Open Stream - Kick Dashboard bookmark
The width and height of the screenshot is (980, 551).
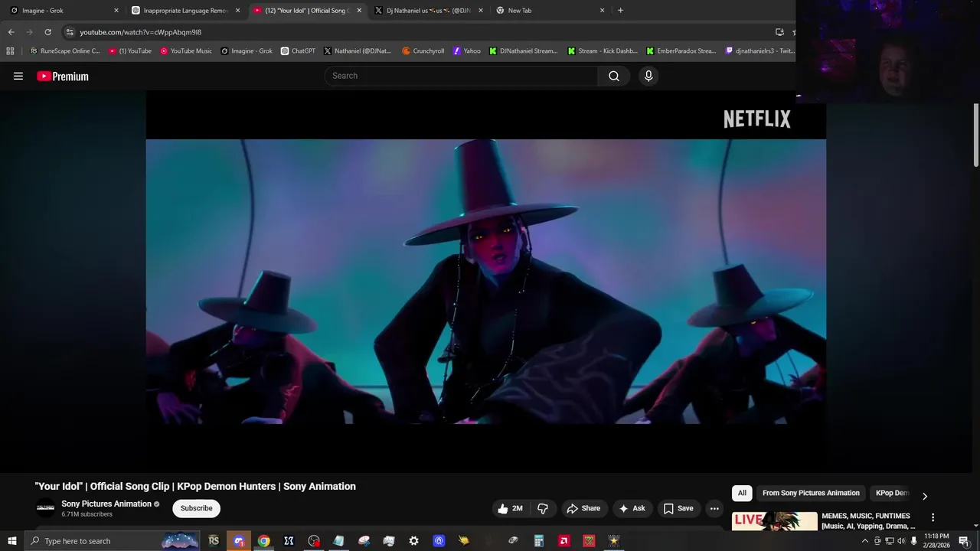(x=602, y=51)
